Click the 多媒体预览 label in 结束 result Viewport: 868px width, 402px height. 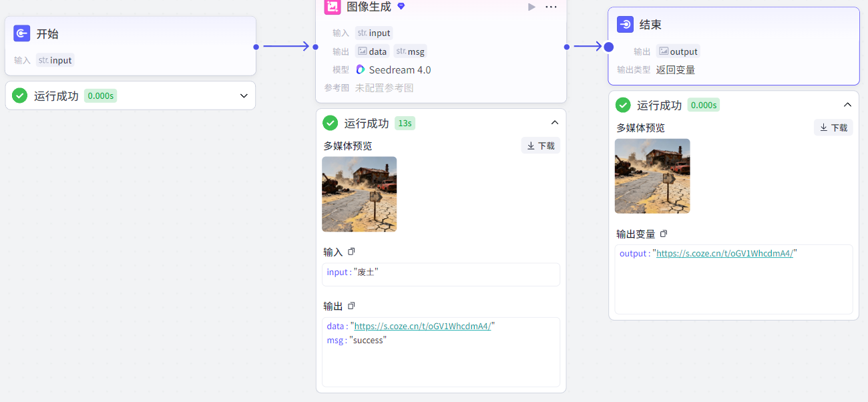point(640,128)
